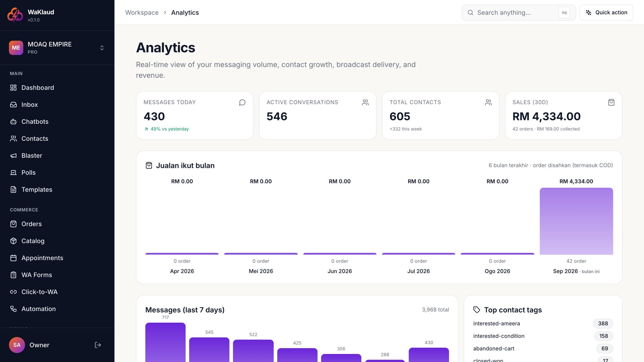Go to Orders page
The height and width of the screenshot is (362, 644).
[x=57, y=224]
